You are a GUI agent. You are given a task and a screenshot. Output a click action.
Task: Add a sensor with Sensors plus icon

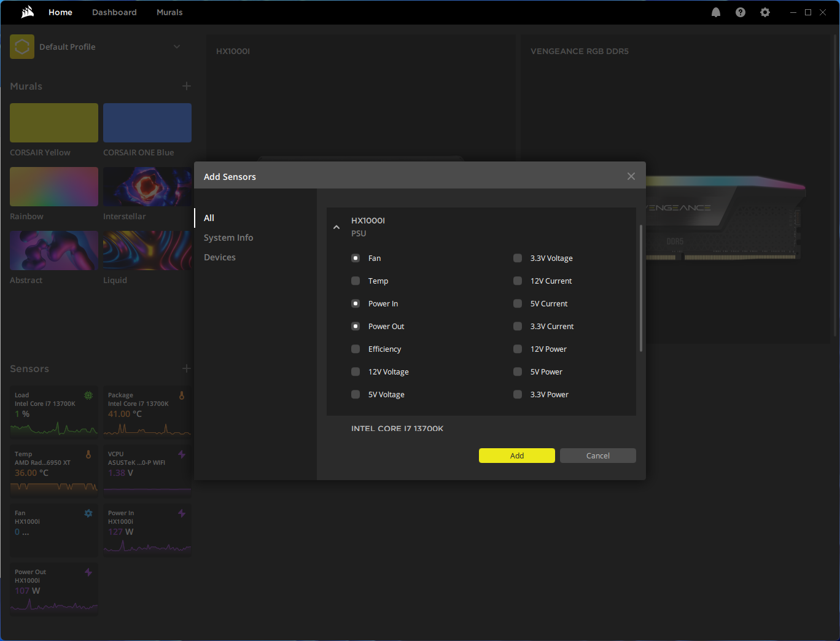point(187,368)
